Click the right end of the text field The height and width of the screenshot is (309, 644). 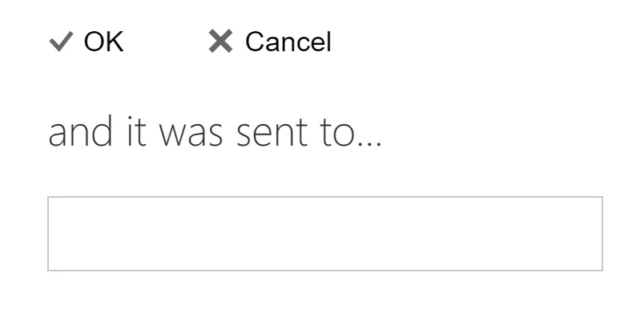click(x=594, y=234)
